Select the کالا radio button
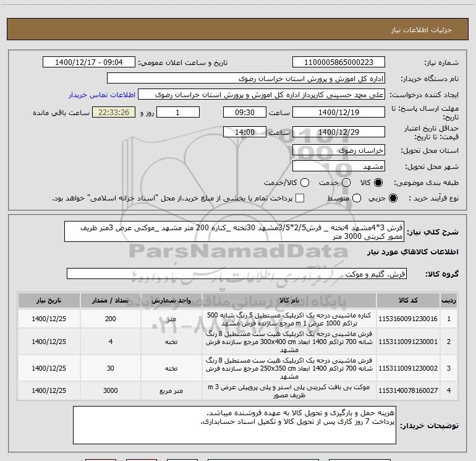 point(378,183)
